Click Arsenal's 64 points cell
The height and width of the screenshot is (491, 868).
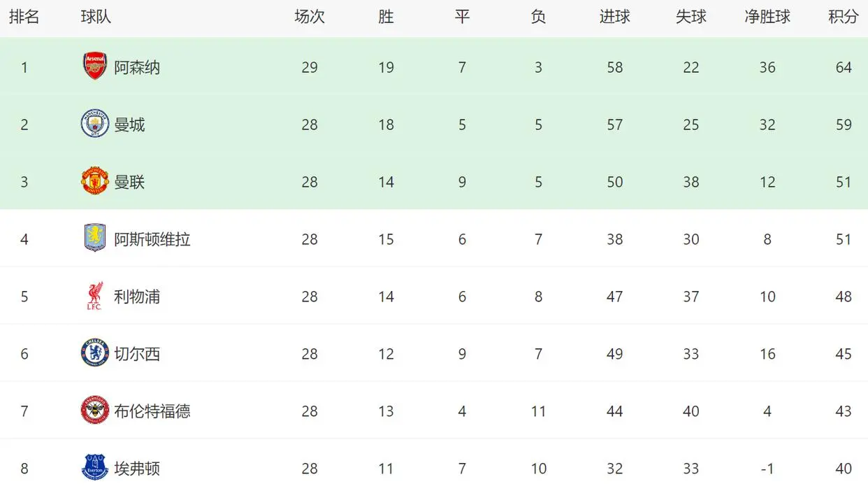tap(844, 67)
